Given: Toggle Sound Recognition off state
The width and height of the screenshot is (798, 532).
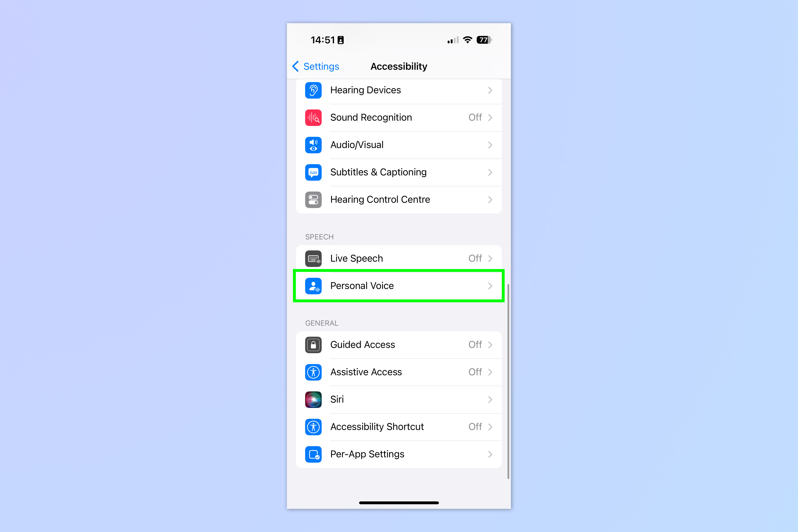Looking at the screenshot, I should pos(475,117).
